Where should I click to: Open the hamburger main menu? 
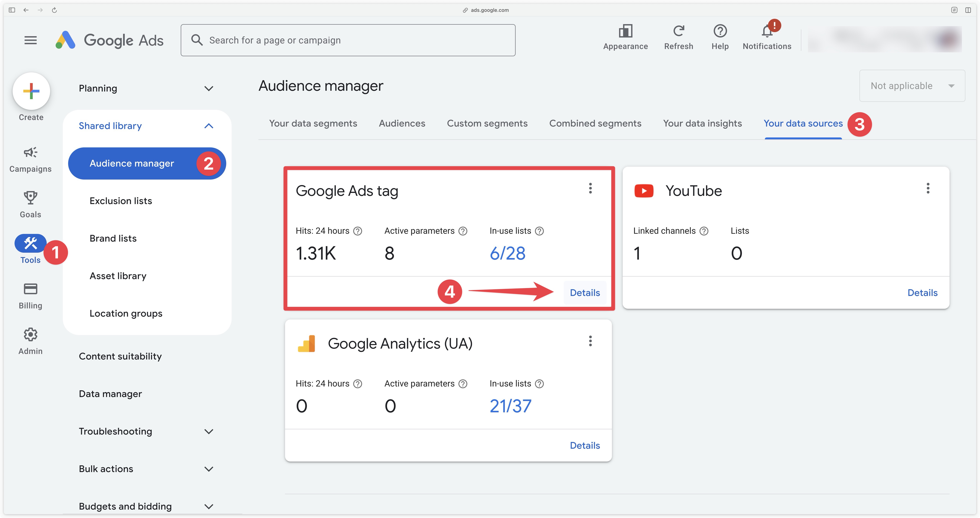(x=30, y=40)
